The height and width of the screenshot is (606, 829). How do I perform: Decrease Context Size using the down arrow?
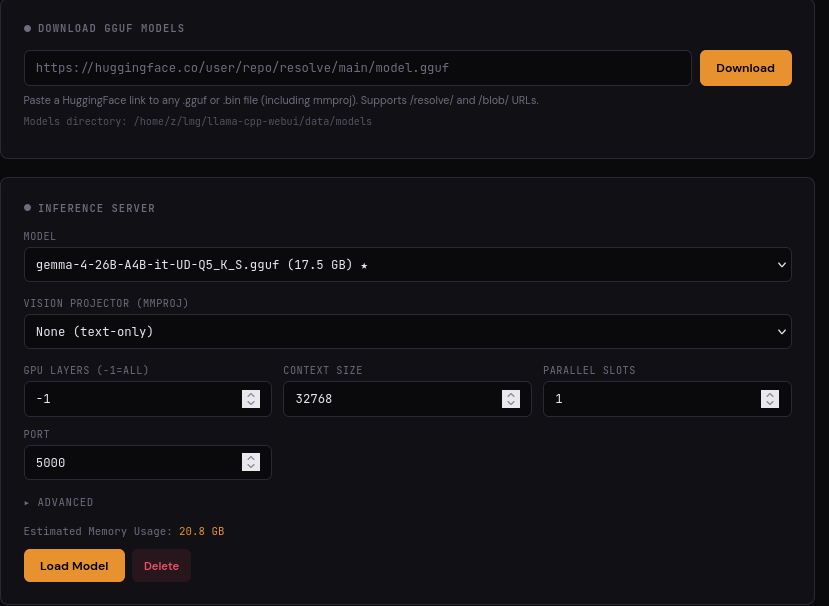[511, 403]
